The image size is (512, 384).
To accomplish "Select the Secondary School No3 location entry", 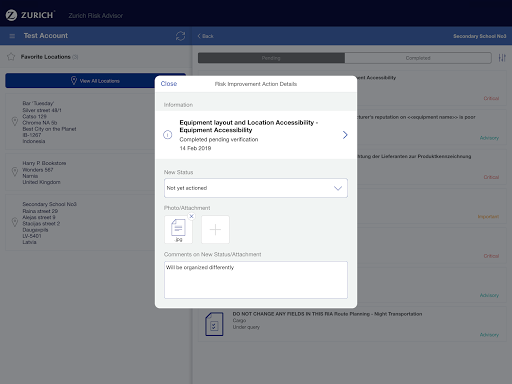I will click(x=80, y=223).
